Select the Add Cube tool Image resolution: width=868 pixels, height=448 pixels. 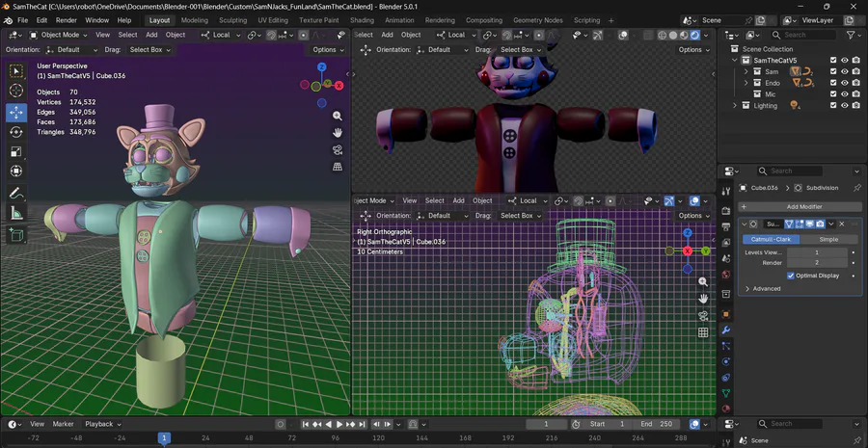[16, 234]
